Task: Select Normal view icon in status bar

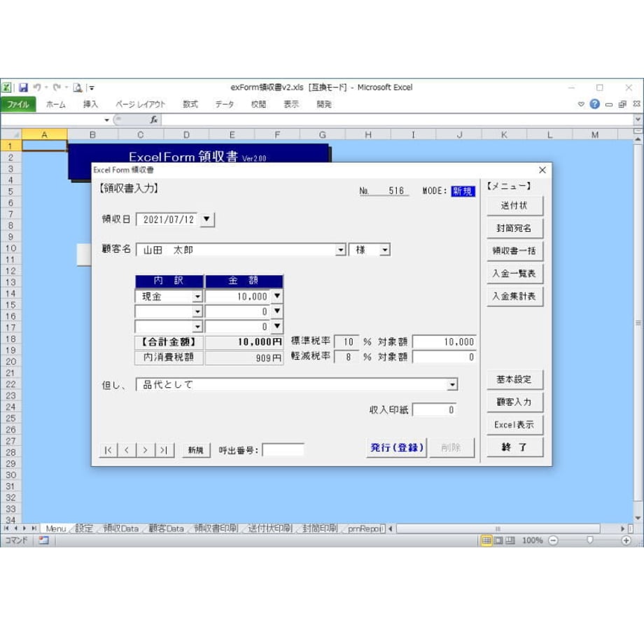Action: tap(486, 540)
